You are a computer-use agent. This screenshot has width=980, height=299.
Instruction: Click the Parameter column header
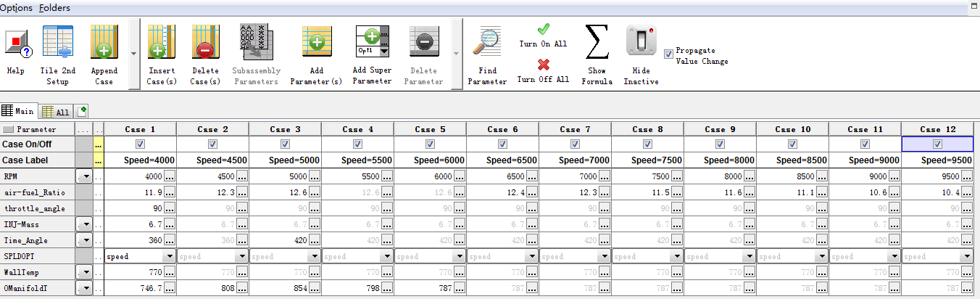(x=38, y=128)
